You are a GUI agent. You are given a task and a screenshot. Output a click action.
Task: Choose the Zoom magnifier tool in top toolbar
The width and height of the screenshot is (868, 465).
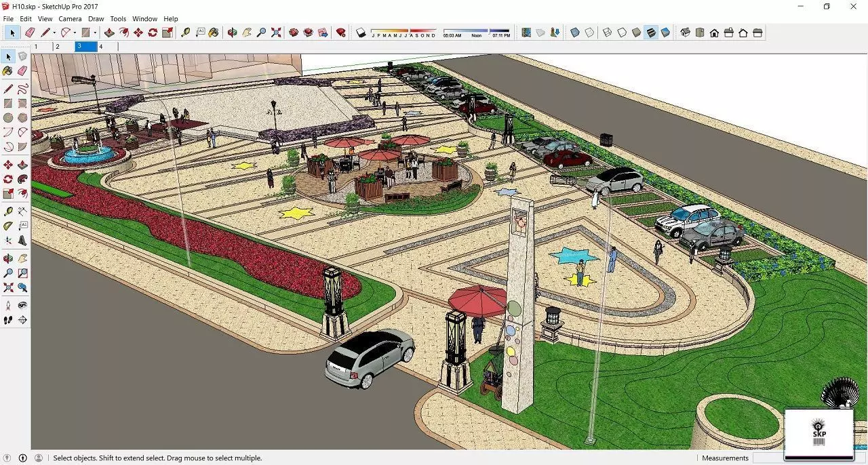(x=261, y=33)
